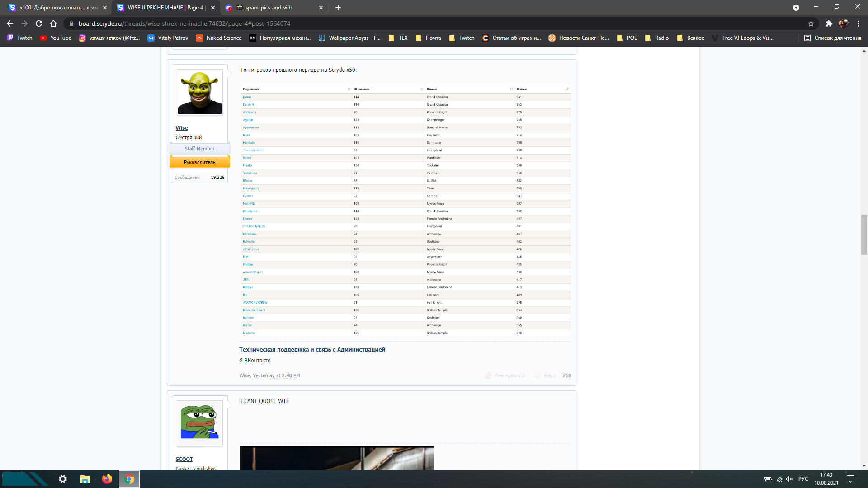Click the page vertical scrollbar thumb
This screenshot has height=488, width=868.
pyautogui.click(x=864, y=235)
